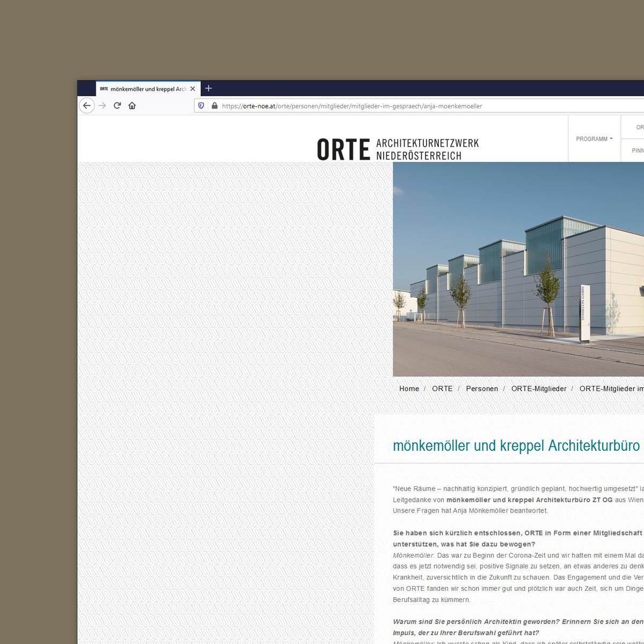Click the URL address bar
644x644 pixels.
[419, 106]
